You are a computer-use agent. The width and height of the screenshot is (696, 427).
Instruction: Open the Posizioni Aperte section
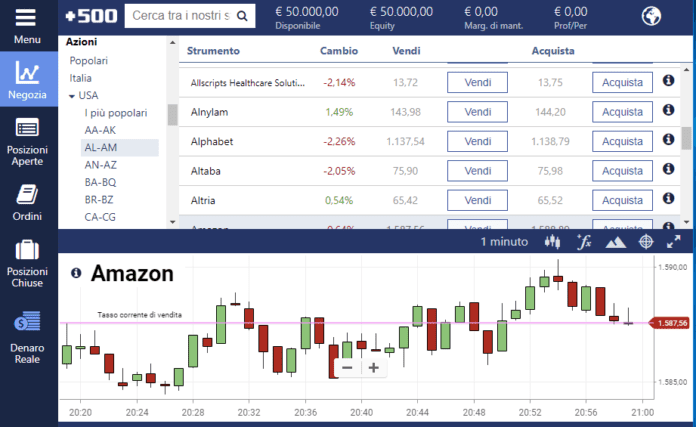click(28, 142)
